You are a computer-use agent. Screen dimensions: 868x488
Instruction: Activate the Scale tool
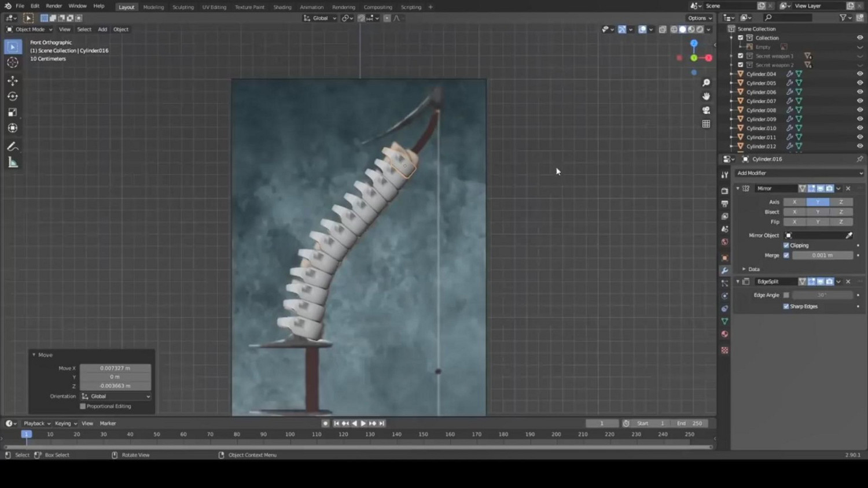(13, 112)
